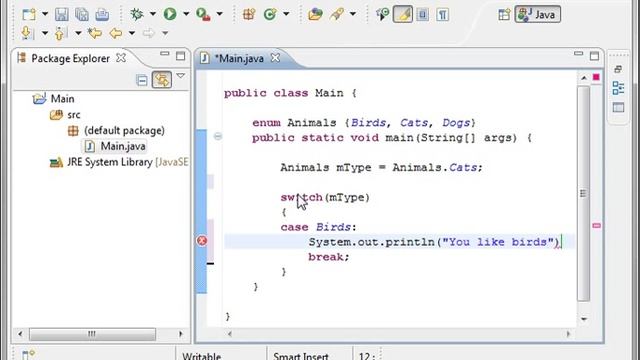Viewport: 640px width, 360px height.
Task: Open the External Tools dropdown arrow
Action: coord(220,14)
